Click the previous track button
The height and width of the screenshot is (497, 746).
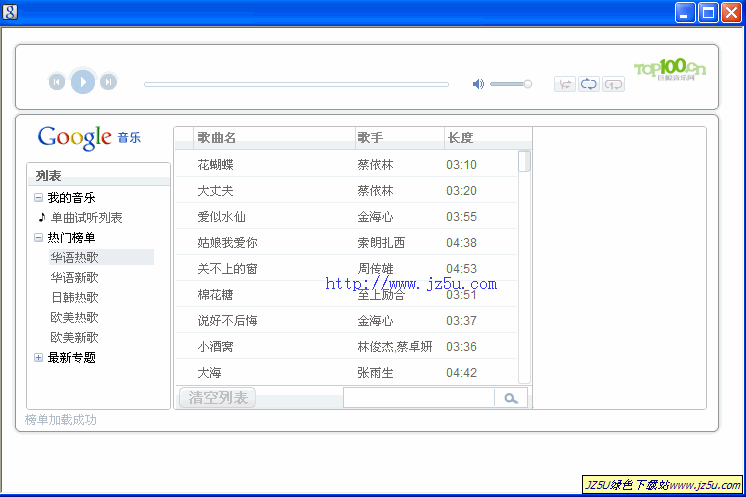pyautogui.click(x=57, y=82)
